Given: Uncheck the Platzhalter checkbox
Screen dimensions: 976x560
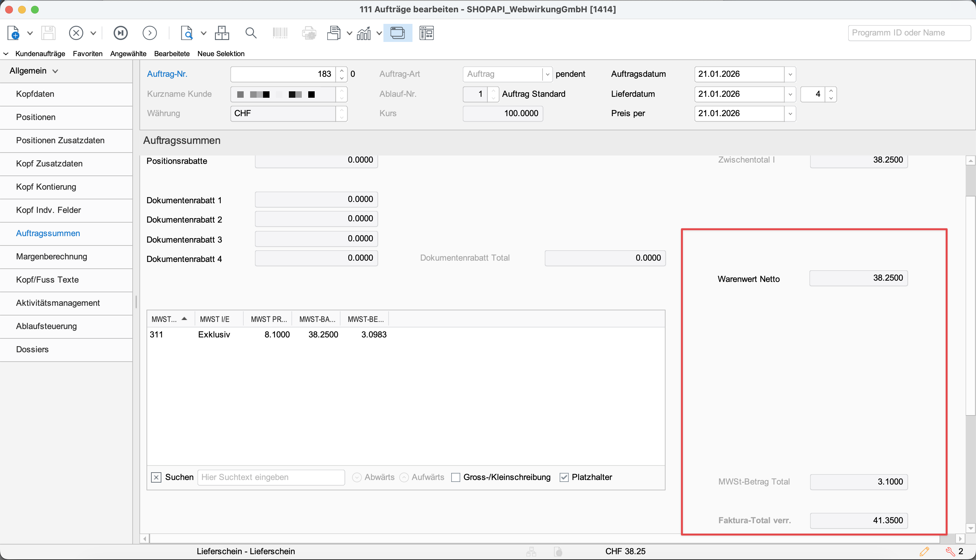Looking at the screenshot, I should (564, 477).
